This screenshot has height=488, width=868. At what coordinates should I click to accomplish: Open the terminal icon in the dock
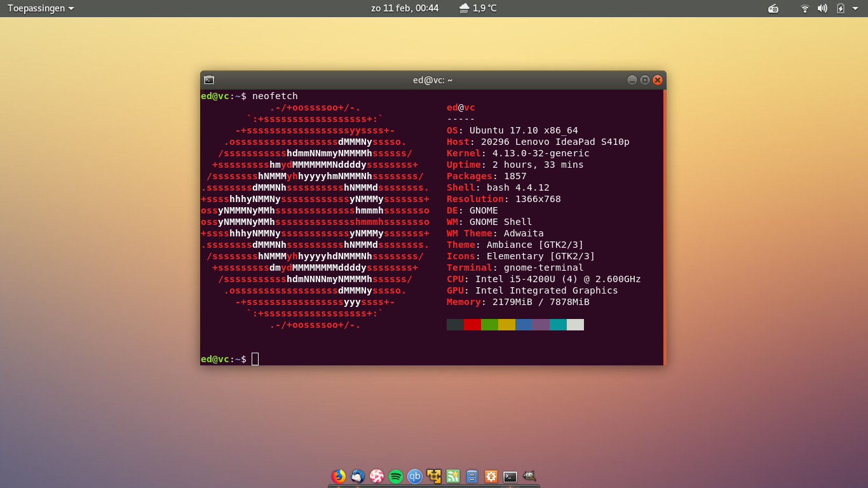(x=510, y=476)
